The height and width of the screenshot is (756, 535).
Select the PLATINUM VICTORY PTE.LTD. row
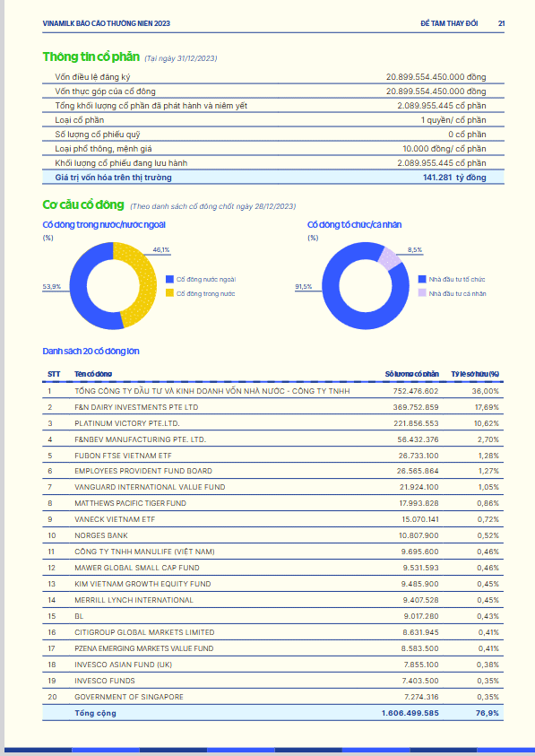click(x=272, y=422)
